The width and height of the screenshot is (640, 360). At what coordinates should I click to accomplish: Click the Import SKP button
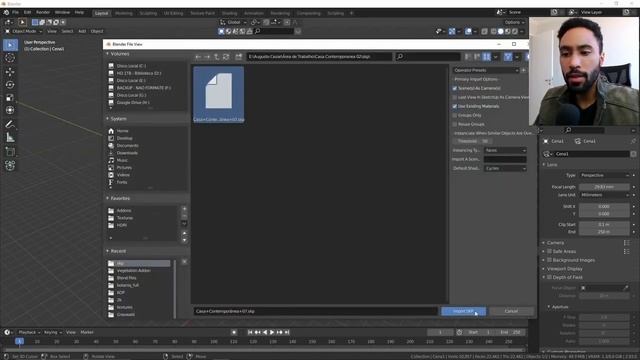tap(463, 311)
